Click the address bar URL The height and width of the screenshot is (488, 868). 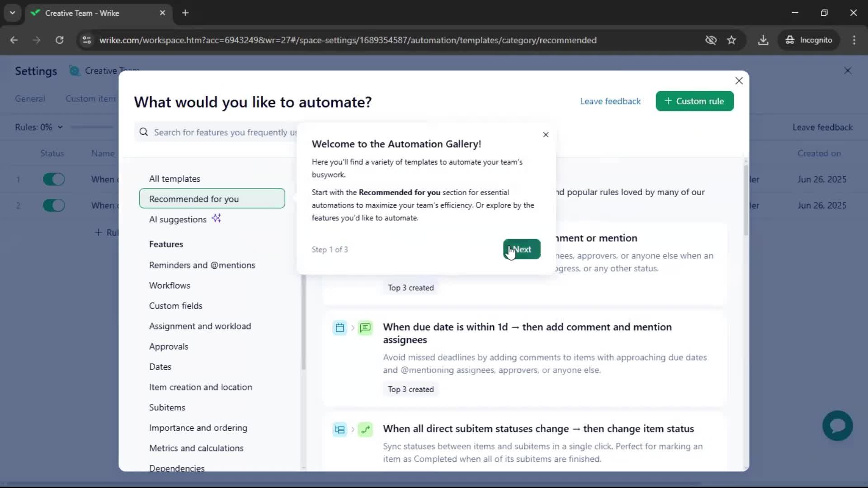[348, 40]
